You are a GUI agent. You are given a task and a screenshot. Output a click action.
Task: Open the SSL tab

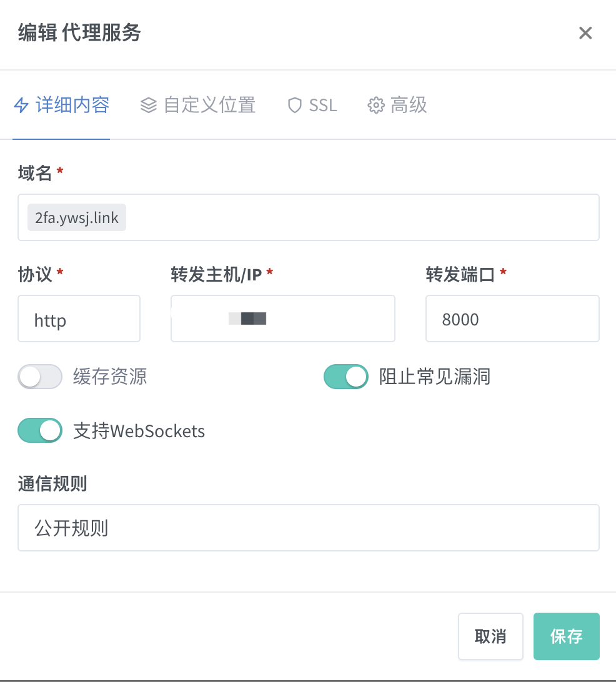point(312,106)
